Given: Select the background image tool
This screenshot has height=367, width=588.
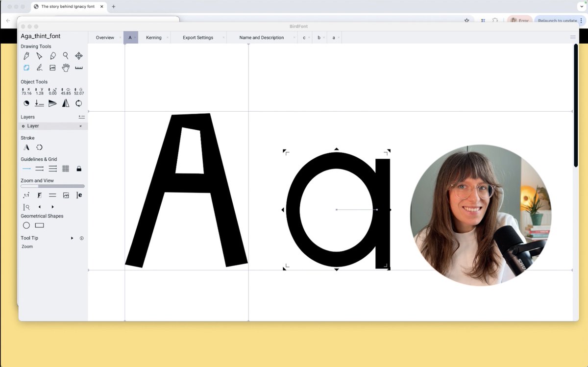Looking at the screenshot, I should click(x=52, y=68).
